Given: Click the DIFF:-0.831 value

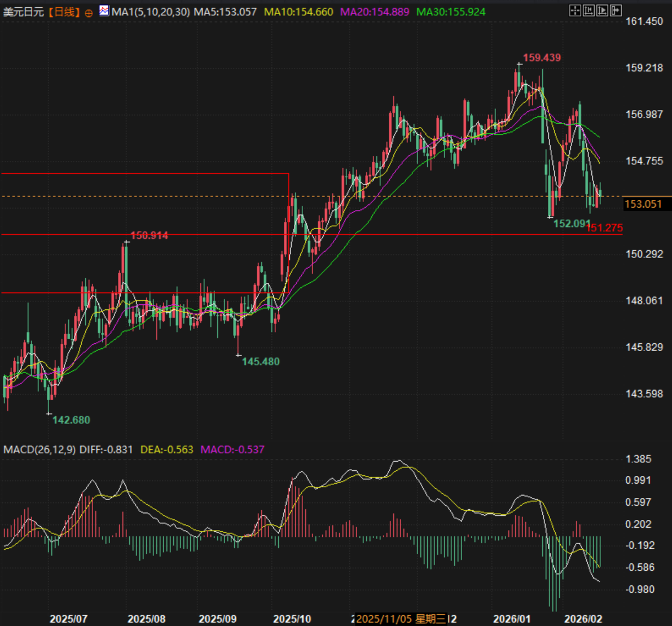Looking at the screenshot, I should click(106, 450).
